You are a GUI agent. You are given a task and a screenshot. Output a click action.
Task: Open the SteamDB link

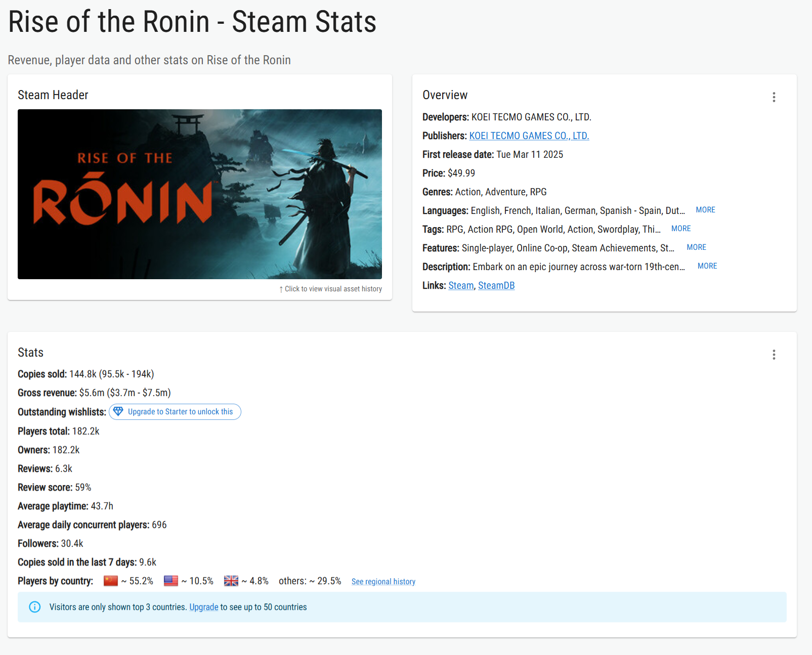click(x=496, y=285)
